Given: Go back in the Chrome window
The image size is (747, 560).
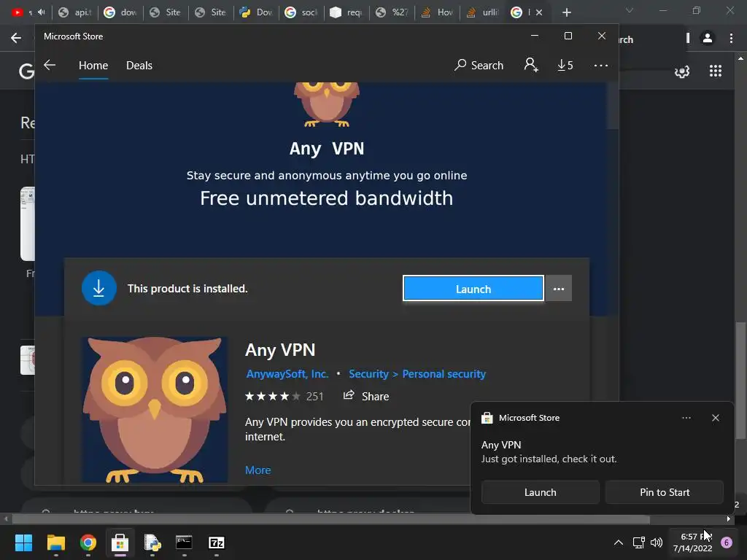Looking at the screenshot, I should 16,38.
